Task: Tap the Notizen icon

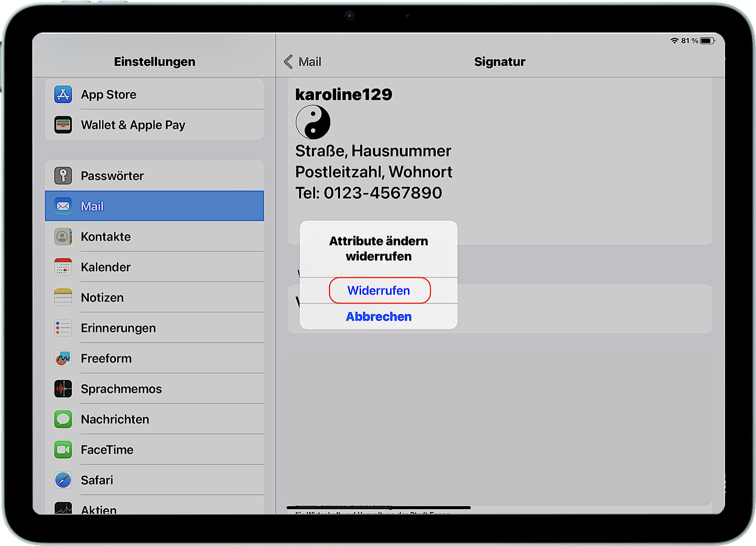Action: pos(63,297)
